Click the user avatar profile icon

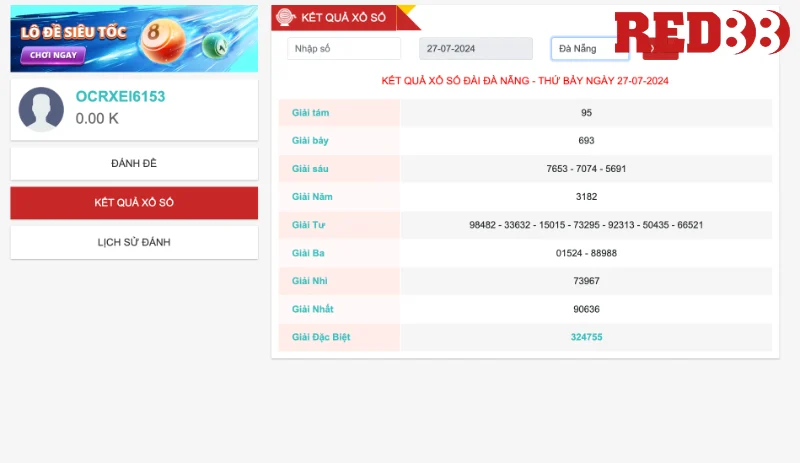point(41,109)
